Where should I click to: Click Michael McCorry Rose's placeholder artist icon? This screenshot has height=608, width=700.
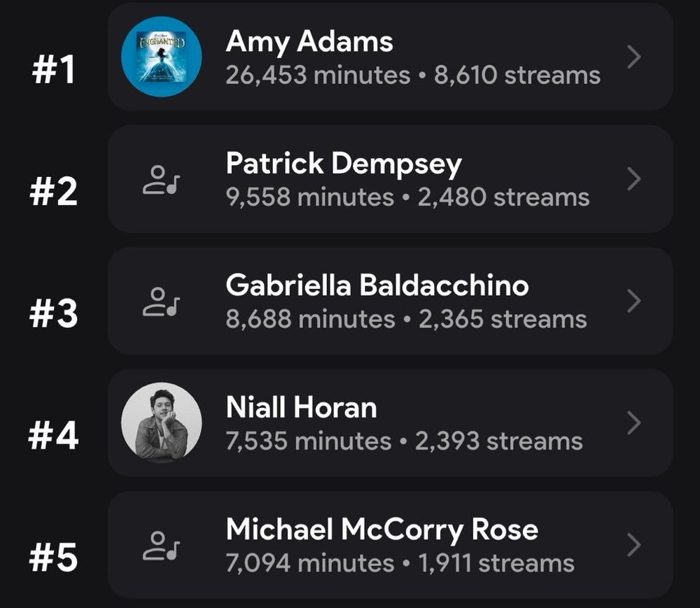click(161, 545)
